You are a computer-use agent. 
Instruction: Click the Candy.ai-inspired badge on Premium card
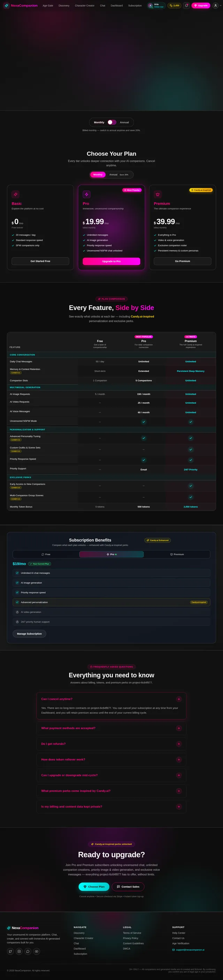pyautogui.click(x=201, y=190)
